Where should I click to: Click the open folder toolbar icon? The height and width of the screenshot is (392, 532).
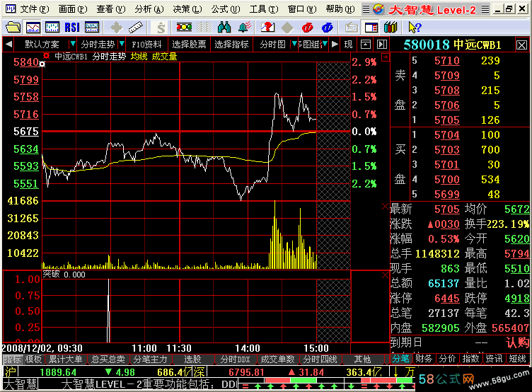(13, 27)
